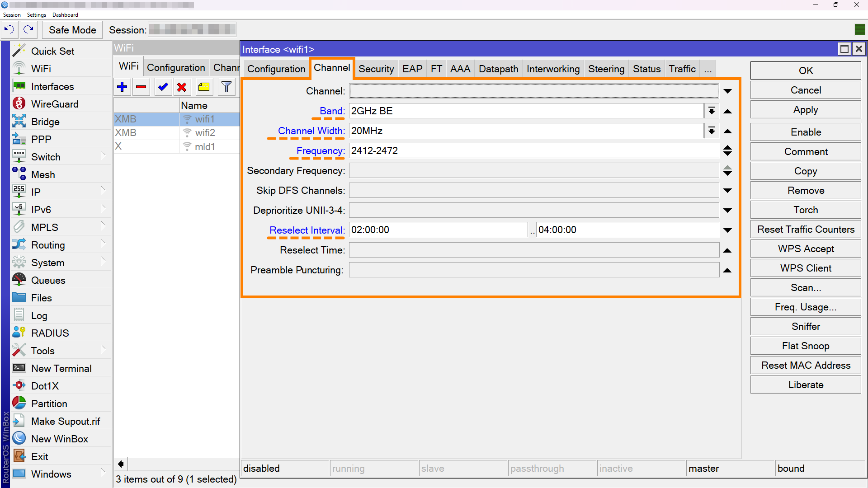Click the Frequency input field
This screenshot has height=488, width=868.
[533, 151]
